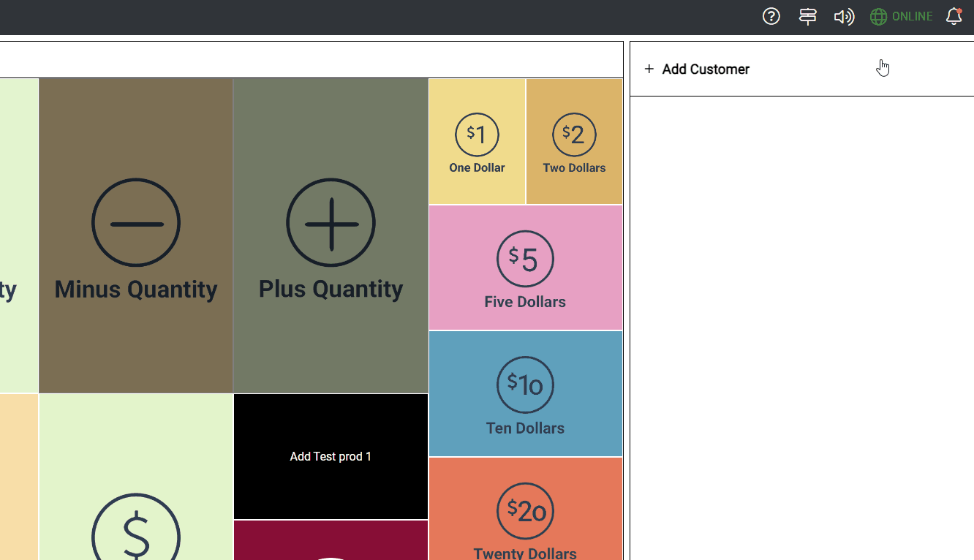Click Add Customer

706,69
